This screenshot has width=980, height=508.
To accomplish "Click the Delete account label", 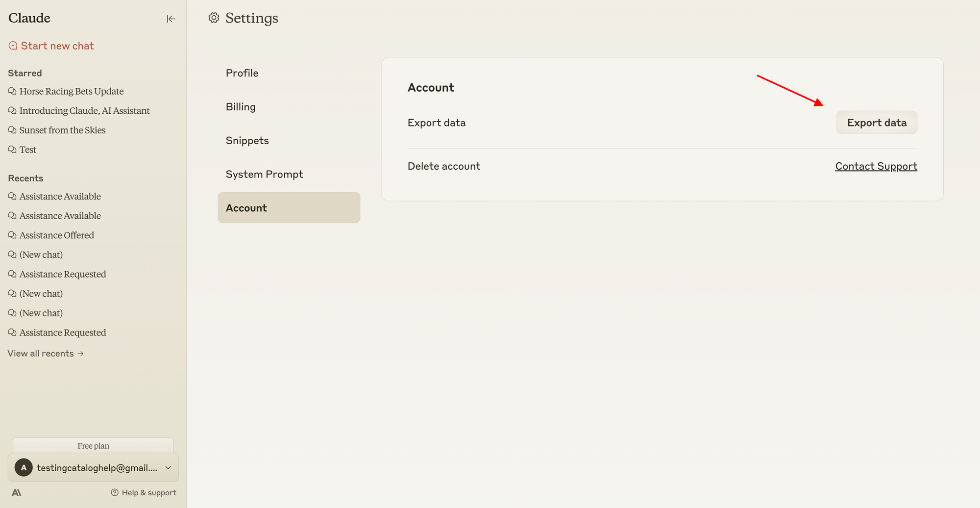I will [444, 166].
